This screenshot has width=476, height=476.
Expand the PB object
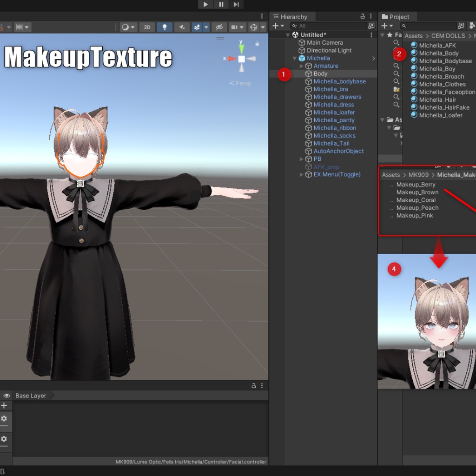click(x=301, y=159)
